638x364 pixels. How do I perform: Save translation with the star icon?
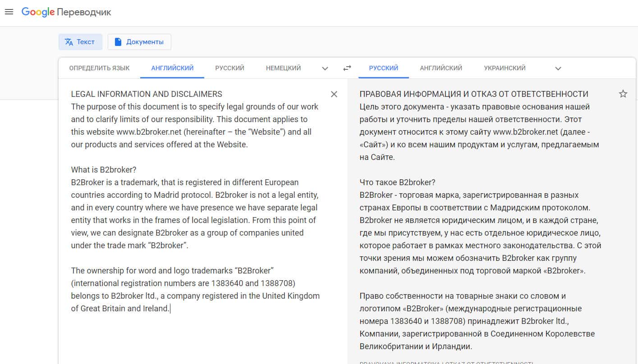point(623,94)
